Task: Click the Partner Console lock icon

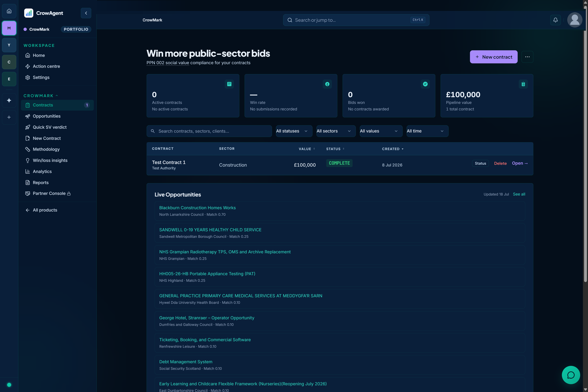Action: (x=69, y=194)
